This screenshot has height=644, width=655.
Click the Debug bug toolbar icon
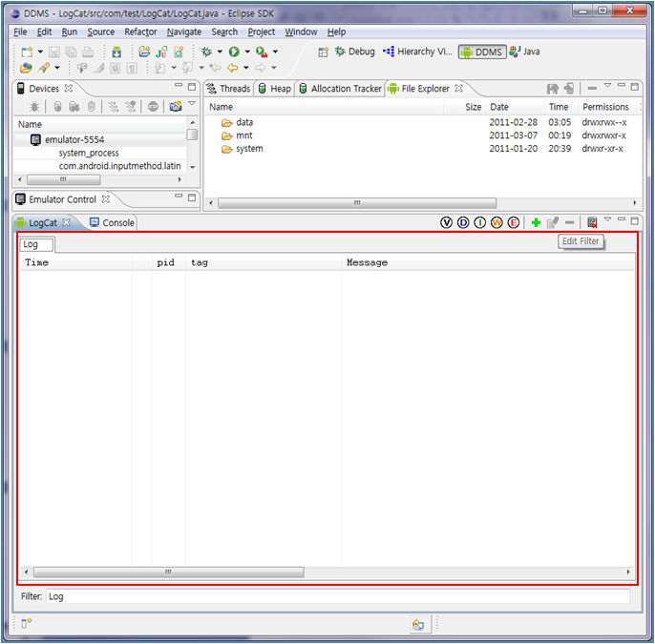[207, 52]
